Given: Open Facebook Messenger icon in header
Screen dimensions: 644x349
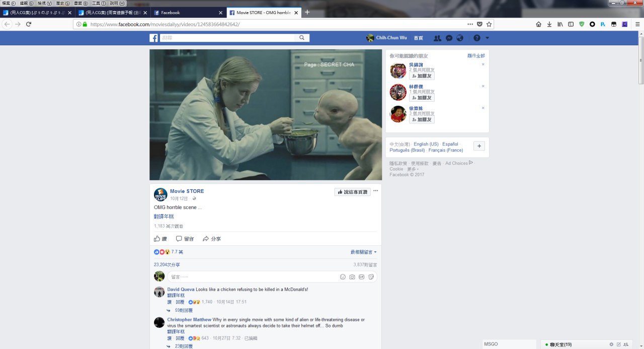Looking at the screenshot, I should tap(448, 38).
